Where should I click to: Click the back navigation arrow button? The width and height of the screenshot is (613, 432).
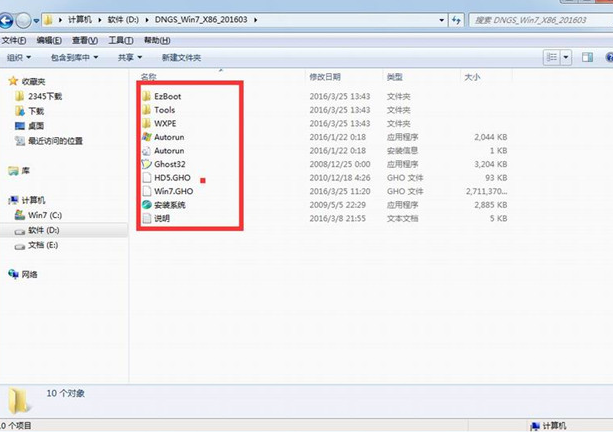[5, 20]
